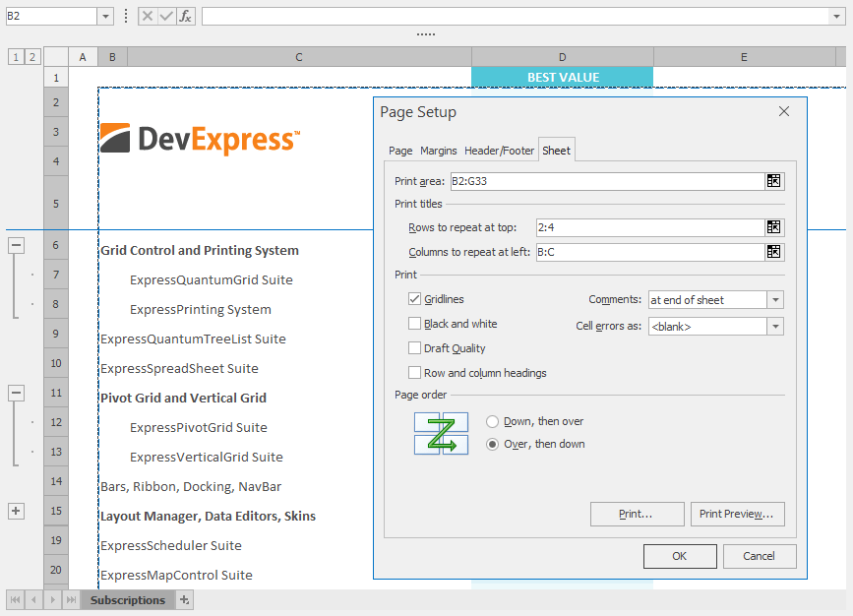853x616 pixels.
Task: Toggle the Gridlines checkbox
Action: click(x=414, y=299)
